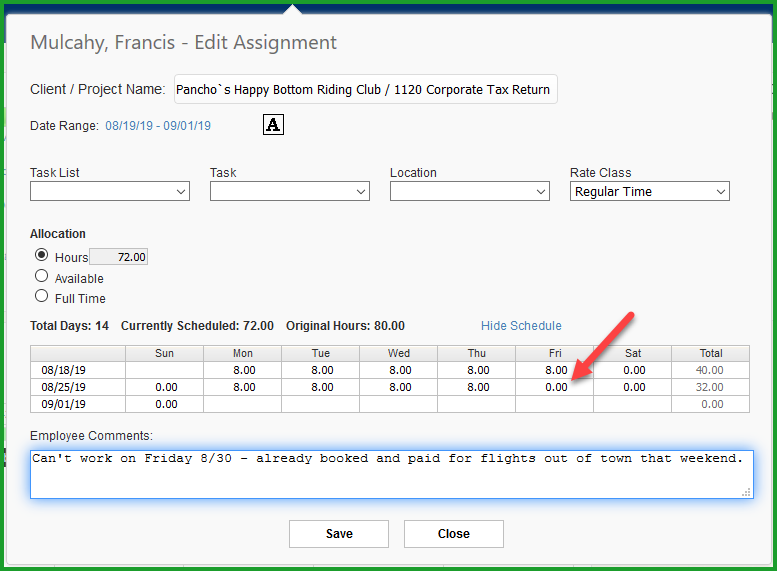Click the Employee Comments text area
The width and height of the screenshot is (777, 571).
click(x=392, y=474)
